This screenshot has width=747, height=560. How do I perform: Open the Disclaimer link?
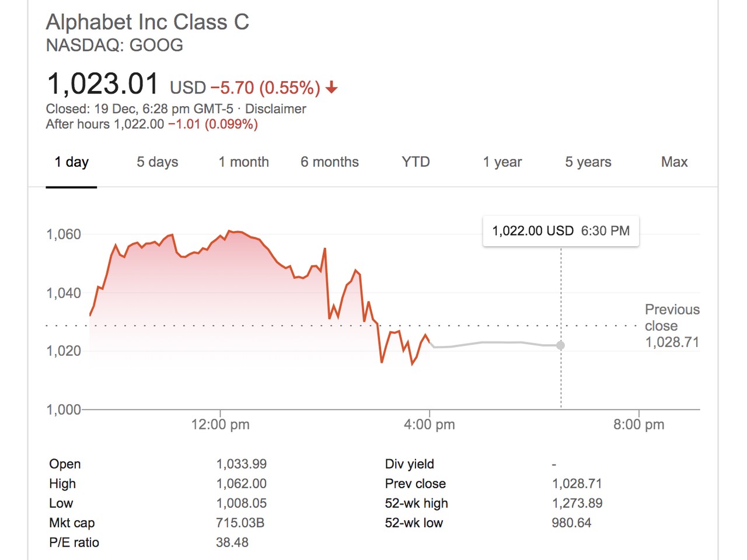coord(275,109)
